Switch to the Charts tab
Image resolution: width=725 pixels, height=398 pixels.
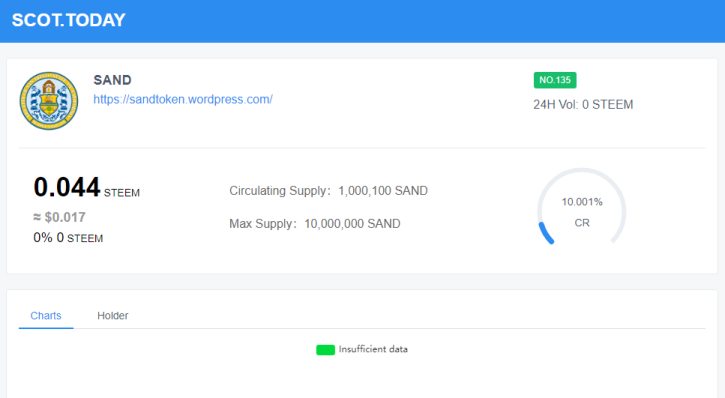pos(46,316)
